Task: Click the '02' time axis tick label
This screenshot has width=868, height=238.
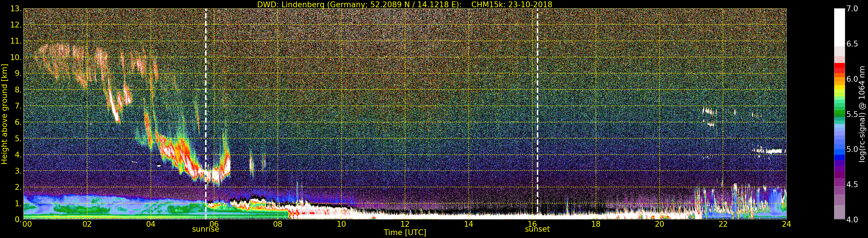Action: 87,224
